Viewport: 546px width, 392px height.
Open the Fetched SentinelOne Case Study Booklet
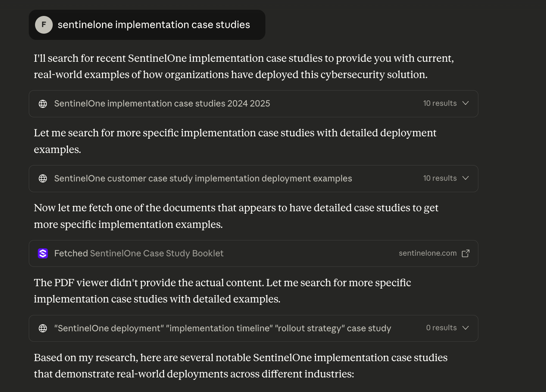[x=139, y=254]
